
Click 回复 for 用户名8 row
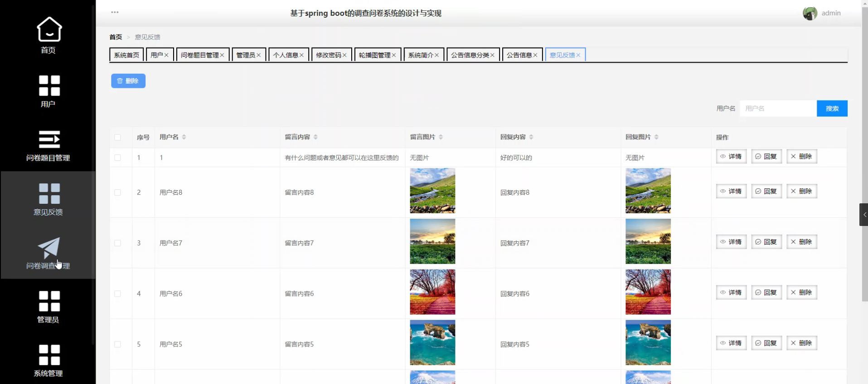click(x=766, y=192)
